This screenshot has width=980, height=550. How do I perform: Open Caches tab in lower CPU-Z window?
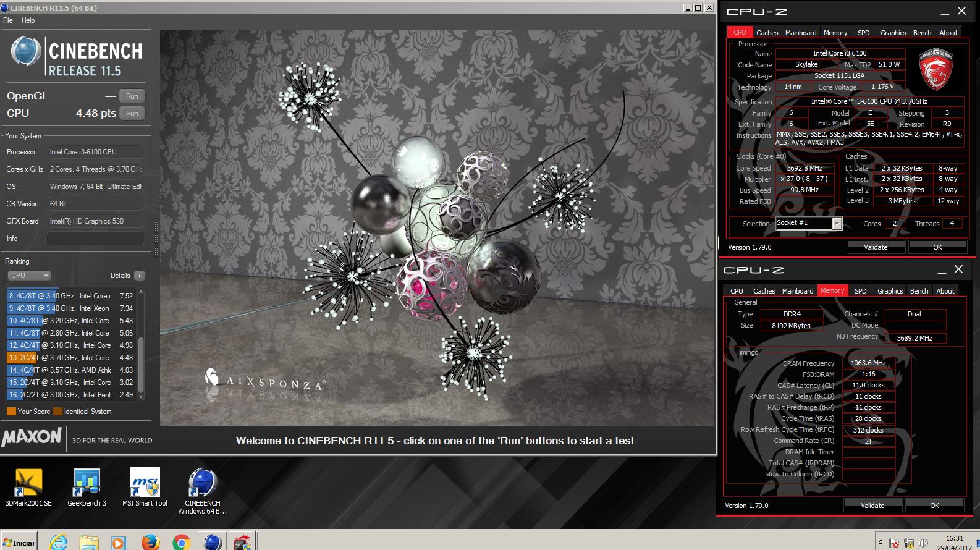[764, 291]
